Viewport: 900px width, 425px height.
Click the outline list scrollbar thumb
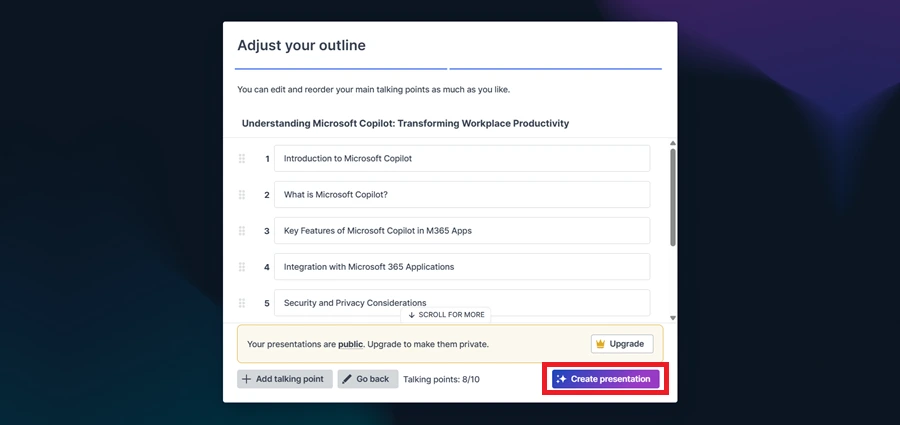673,198
